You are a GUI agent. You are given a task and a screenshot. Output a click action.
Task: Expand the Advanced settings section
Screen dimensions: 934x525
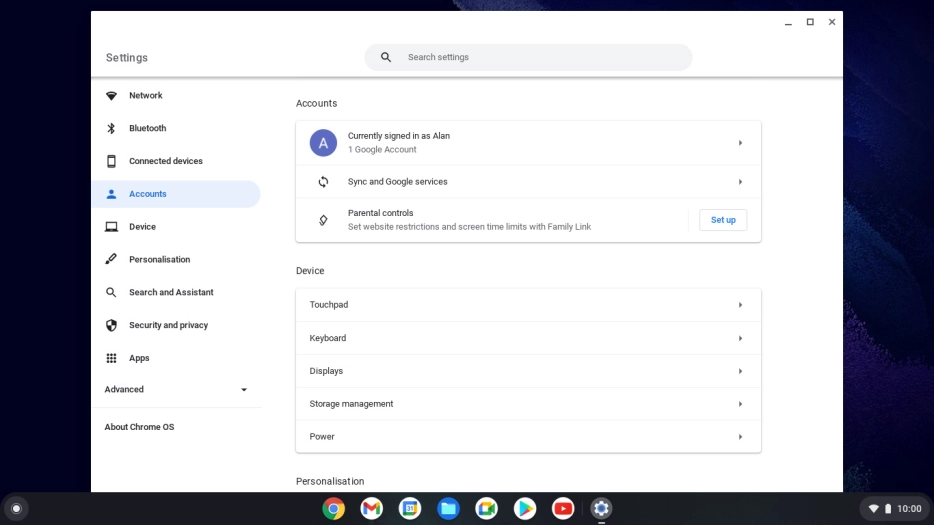pos(176,389)
